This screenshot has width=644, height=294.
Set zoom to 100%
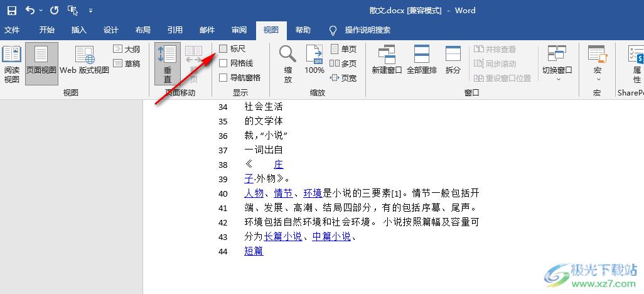pyautogui.click(x=314, y=60)
